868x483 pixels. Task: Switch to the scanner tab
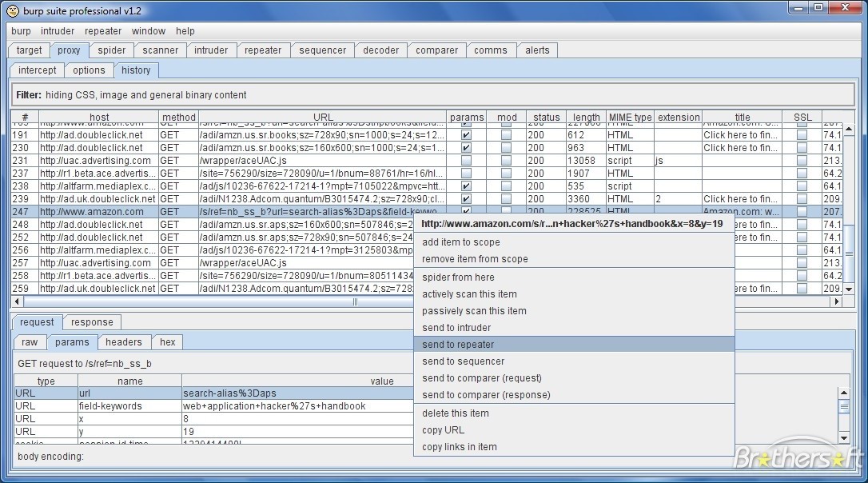click(x=161, y=50)
